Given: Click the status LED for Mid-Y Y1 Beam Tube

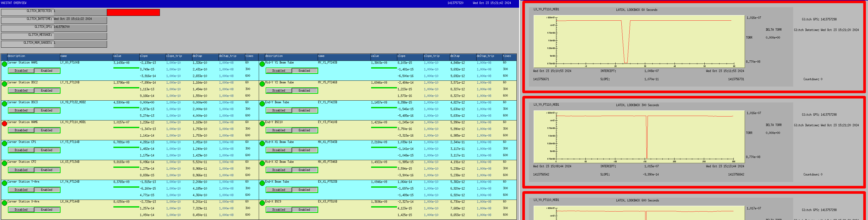Looking at the screenshot, I should 262,64.
